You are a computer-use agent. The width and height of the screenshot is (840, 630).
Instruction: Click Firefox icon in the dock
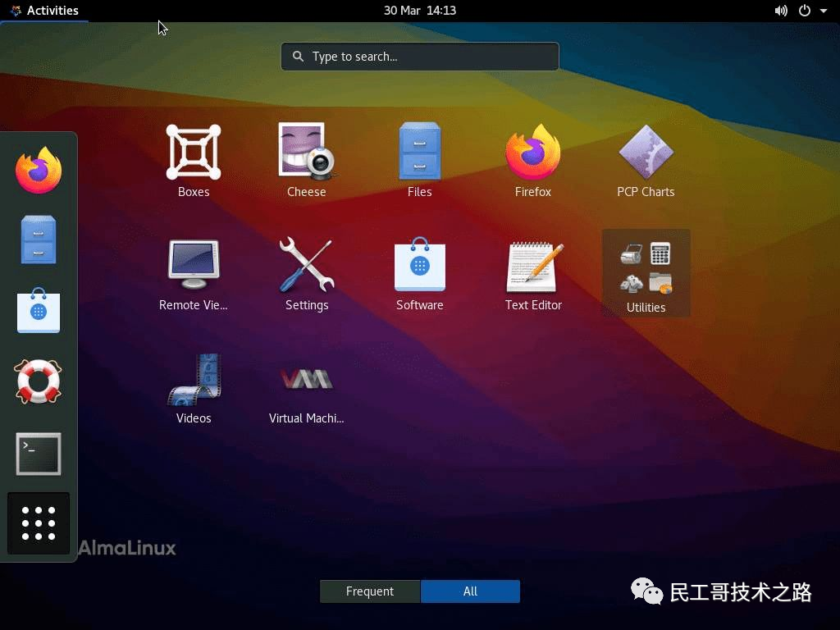click(x=39, y=170)
